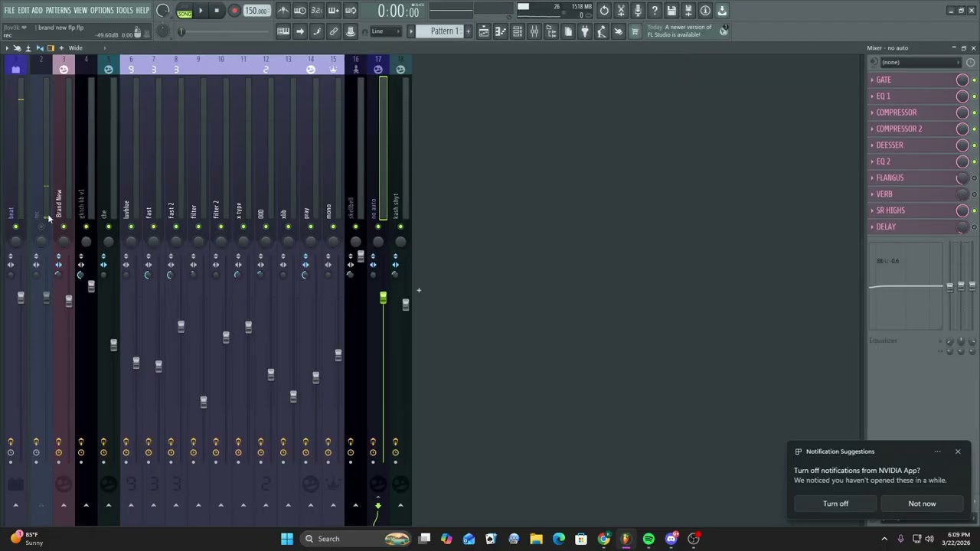Open the browser view icon

(x=551, y=31)
